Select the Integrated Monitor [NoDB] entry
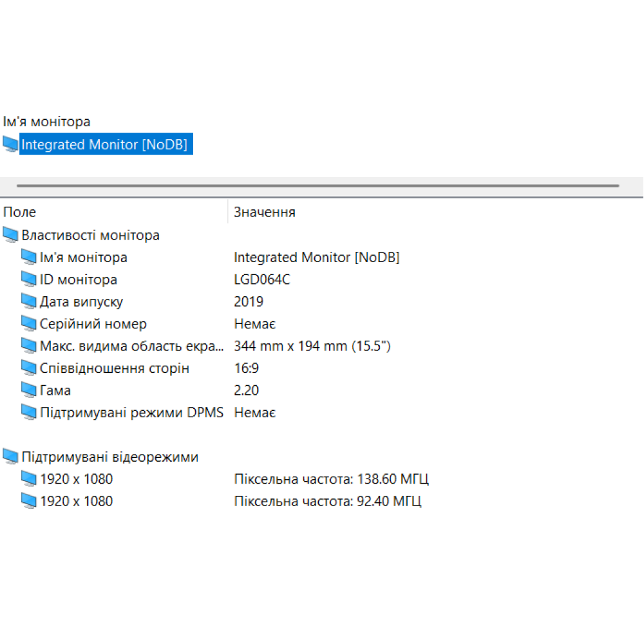The height and width of the screenshot is (644, 644). tap(106, 144)
